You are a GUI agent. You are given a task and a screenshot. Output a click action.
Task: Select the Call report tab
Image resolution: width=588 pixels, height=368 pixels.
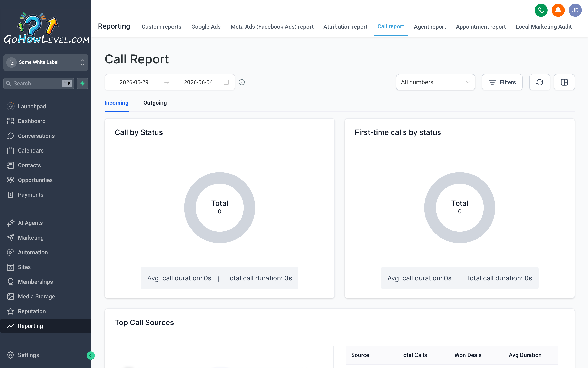[390, 26]
